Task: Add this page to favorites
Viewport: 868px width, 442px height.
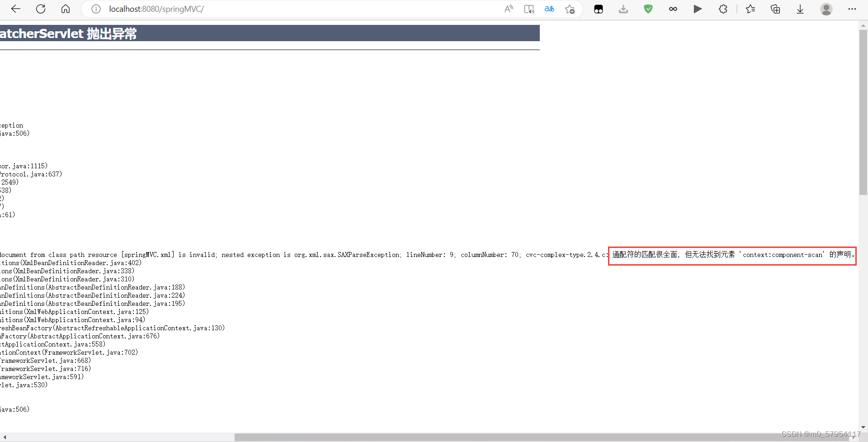Action: pyautogui.click(x=570, y=9)
